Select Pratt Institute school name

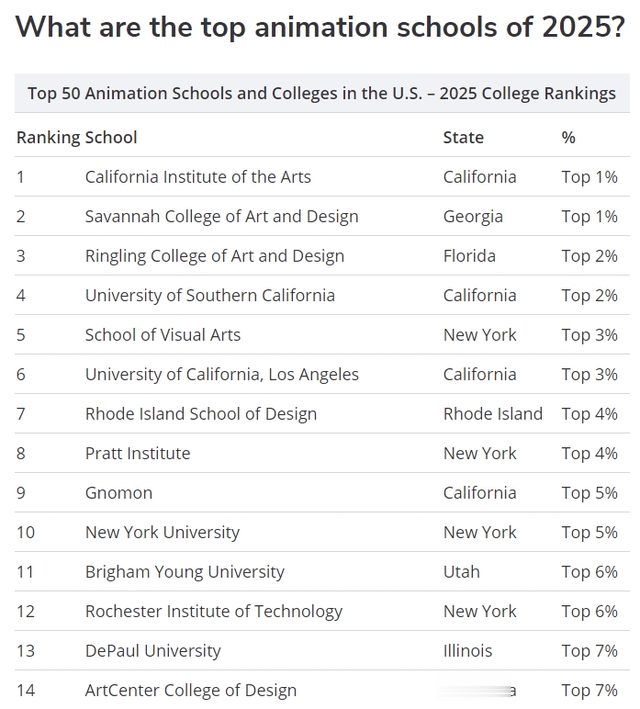click(x=137, y=453)
